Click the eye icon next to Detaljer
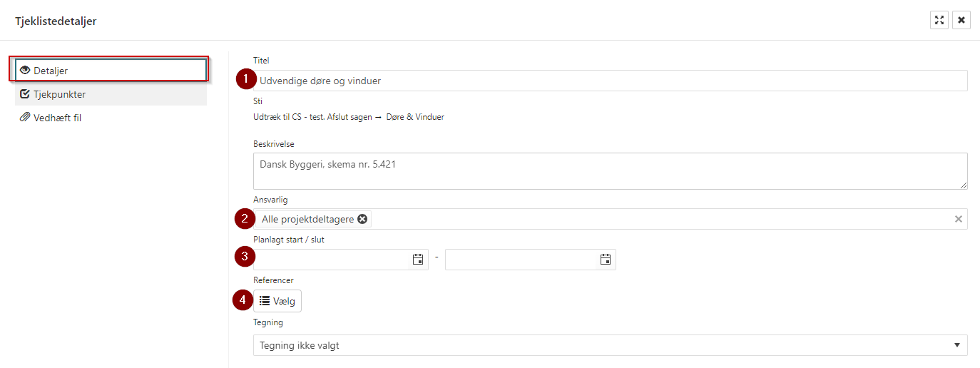980x368 pixels. click(x=25, y=71)
